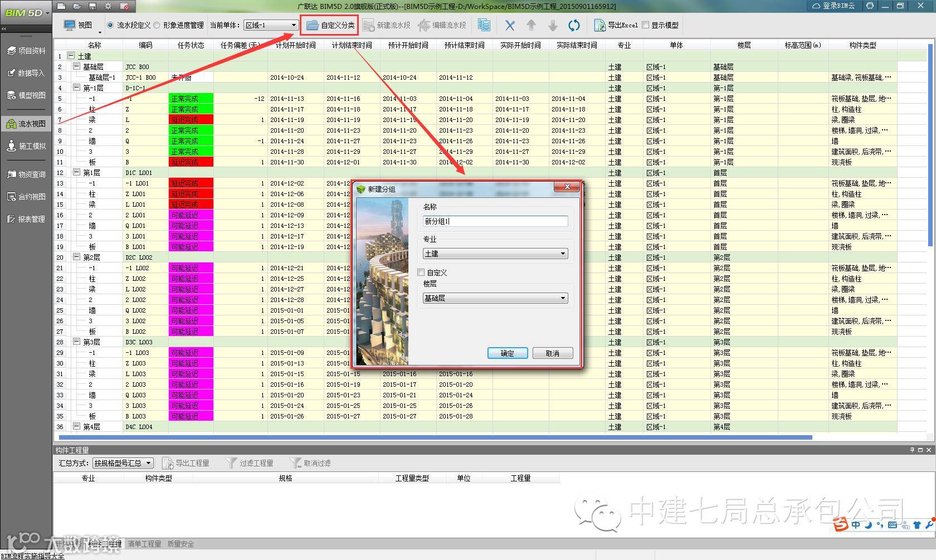Click 取消 in 新建分组 dialog
This screenshot has width=936, height=560.
(x=552, y=353)
